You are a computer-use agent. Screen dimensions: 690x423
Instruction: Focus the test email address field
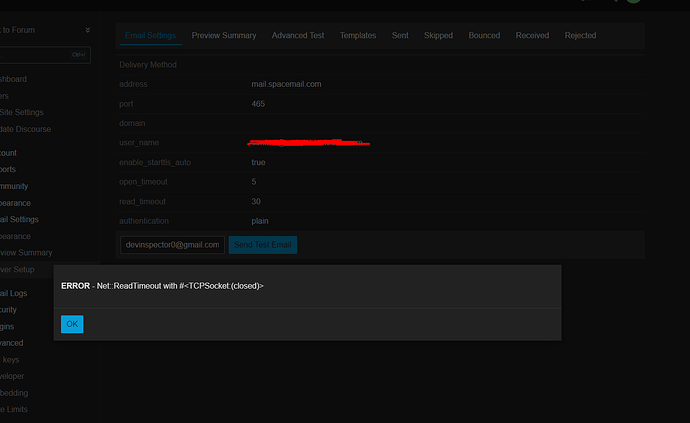point(172,245)
